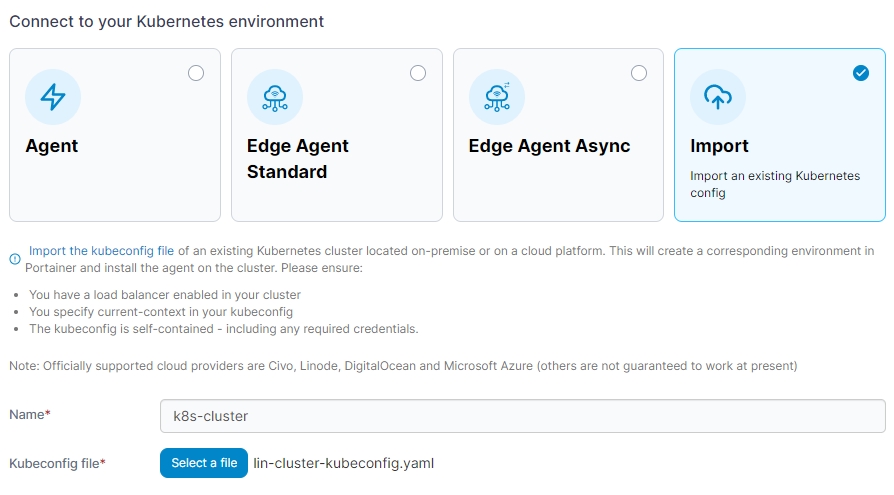The height and width of the screenshot is (495, 894).
Task: Click the blue info icon beside import instructions
Action: [x=15, y=259]
